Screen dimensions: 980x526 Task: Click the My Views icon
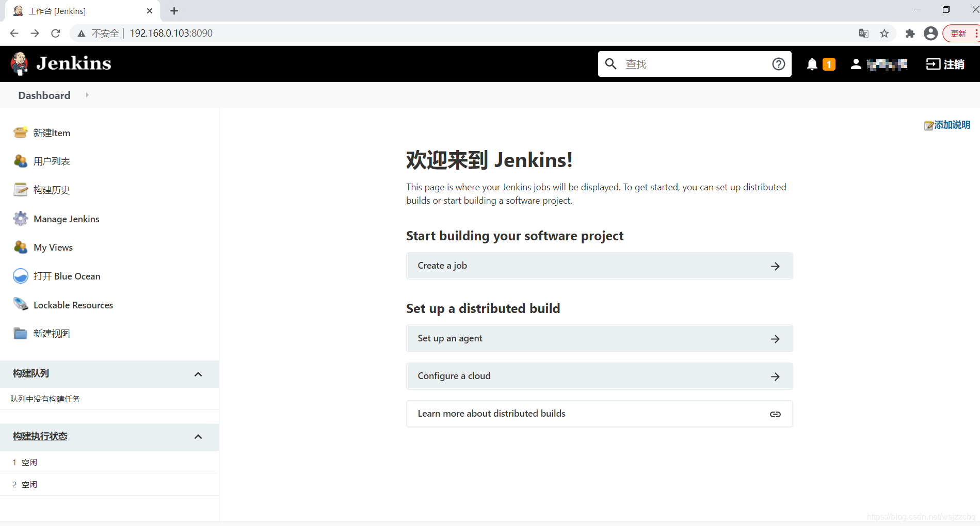(x=21, y=247)
